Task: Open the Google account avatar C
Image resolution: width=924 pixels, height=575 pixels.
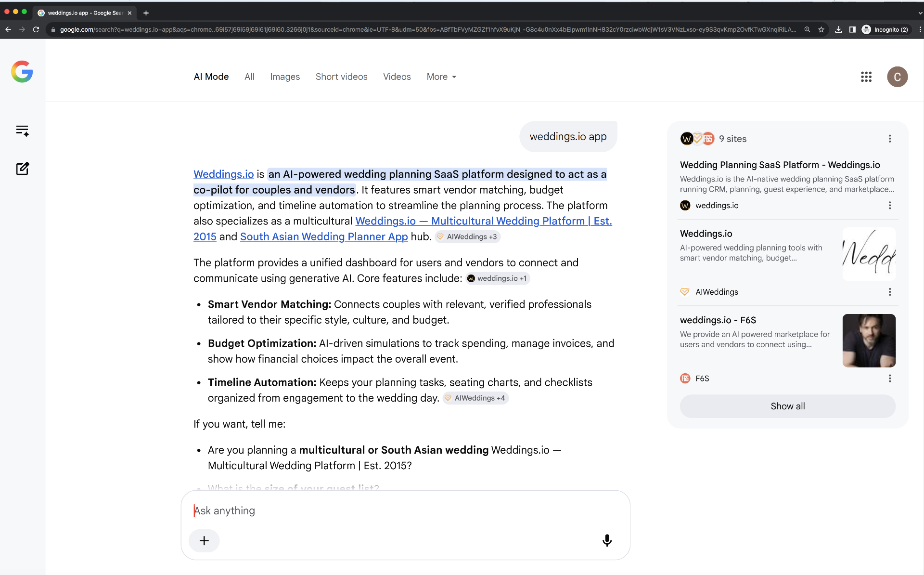Action: (x=897, y=77)
